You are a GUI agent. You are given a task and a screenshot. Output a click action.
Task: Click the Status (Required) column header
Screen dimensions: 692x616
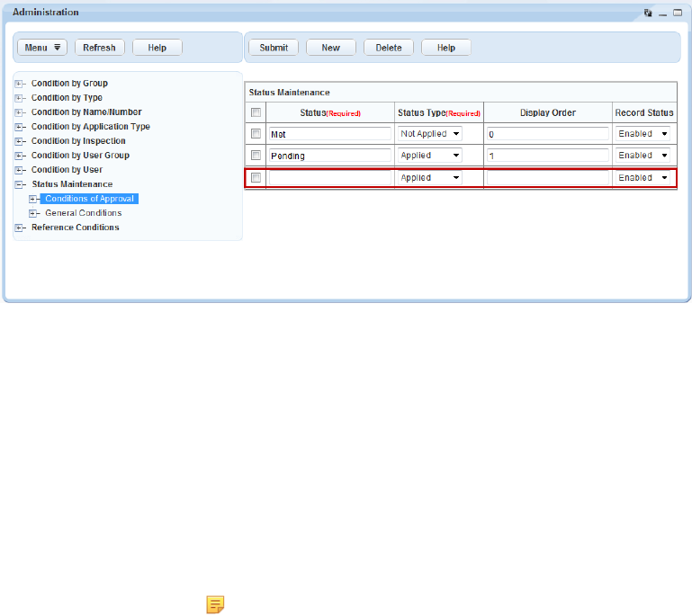pos(330,113)
